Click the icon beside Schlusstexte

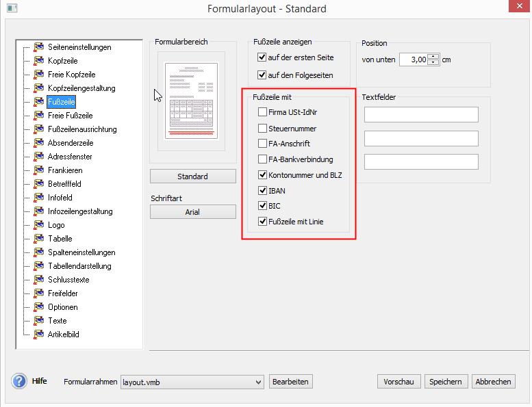[39, 279]
